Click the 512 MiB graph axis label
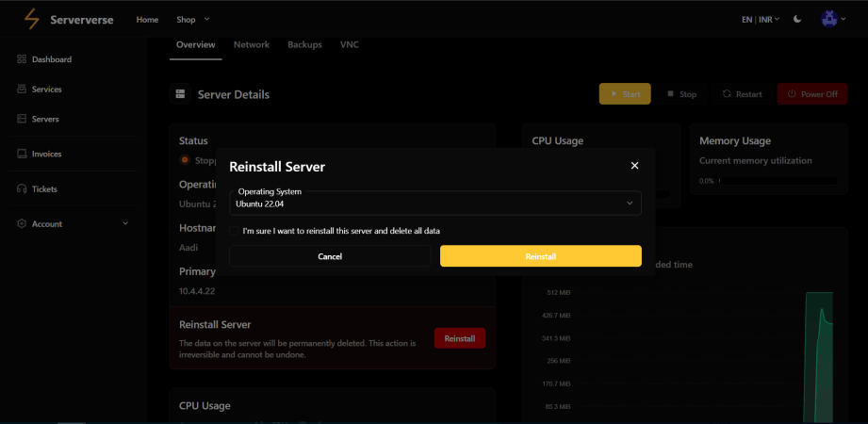 click(x=559, y=292)
